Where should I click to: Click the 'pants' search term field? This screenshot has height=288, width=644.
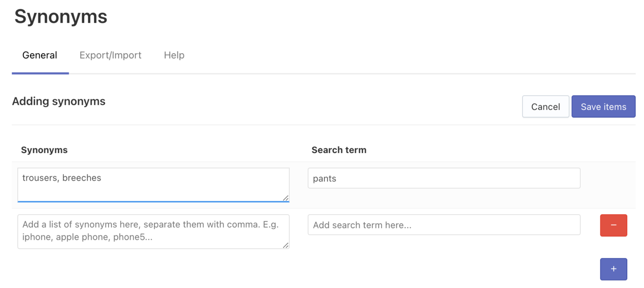coord(444,178)
